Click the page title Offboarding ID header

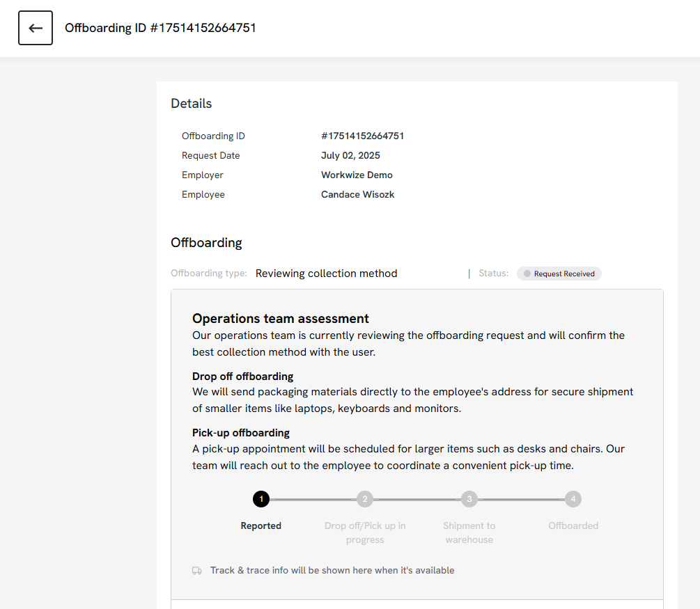pos(160,28)
